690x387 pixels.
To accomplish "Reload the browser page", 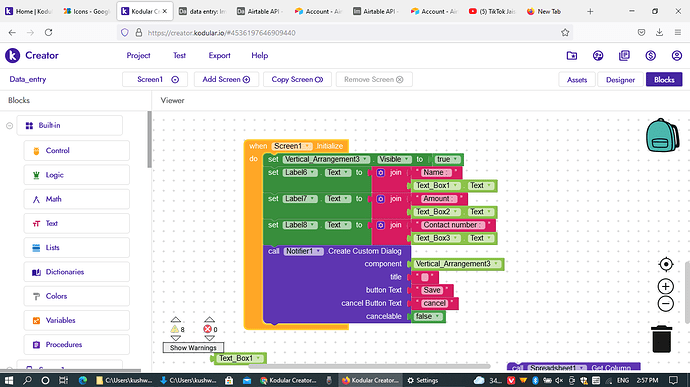I will click(x=48, y=33).
